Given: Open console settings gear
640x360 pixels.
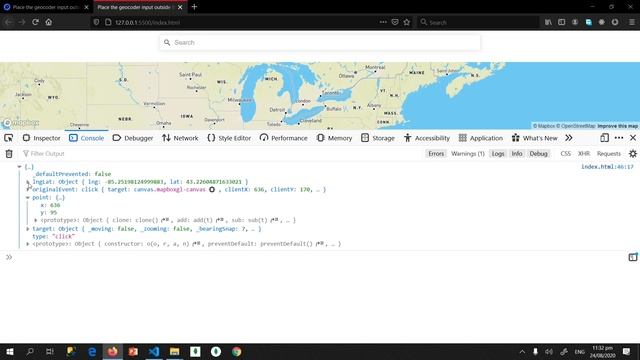Looking at the screenshot, I should pos(633,153).
